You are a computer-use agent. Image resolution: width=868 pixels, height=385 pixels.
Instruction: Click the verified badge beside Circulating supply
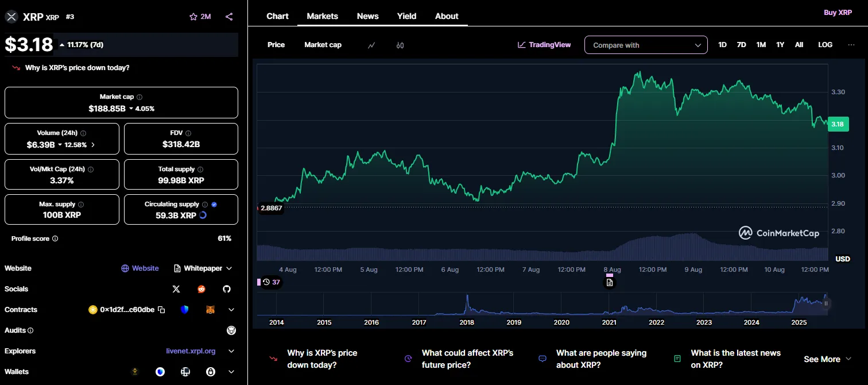[214, 204]
